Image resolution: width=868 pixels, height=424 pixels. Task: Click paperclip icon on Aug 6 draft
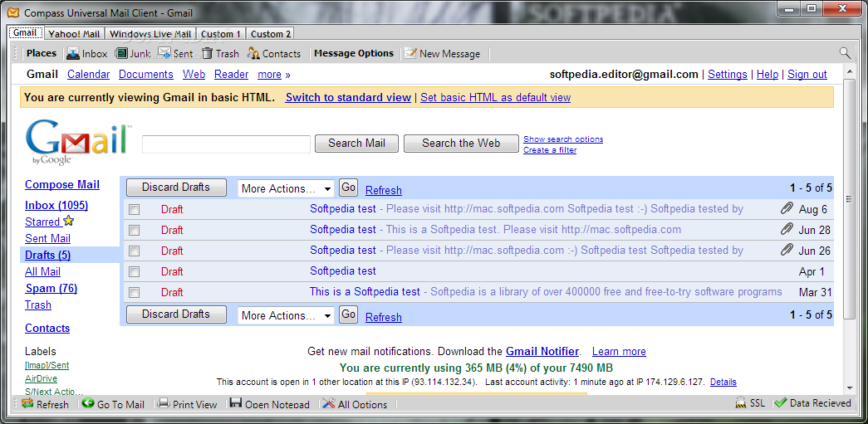(787, 208)
